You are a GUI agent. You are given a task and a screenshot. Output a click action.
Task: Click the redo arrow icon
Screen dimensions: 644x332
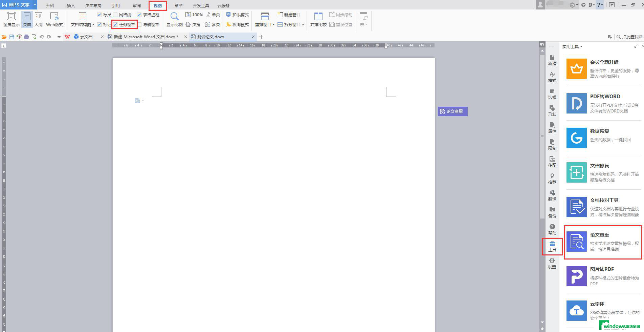[x=49, y=37]
